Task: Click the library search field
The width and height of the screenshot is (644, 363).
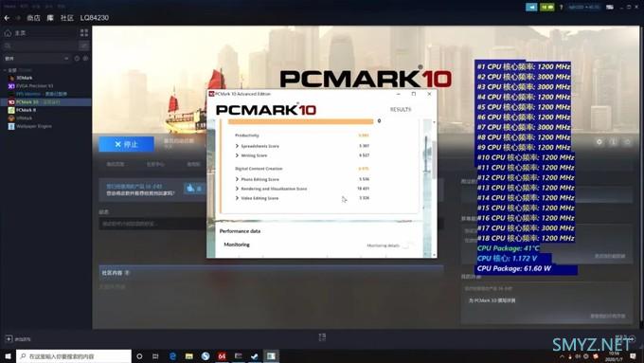Action: [40, 45]
